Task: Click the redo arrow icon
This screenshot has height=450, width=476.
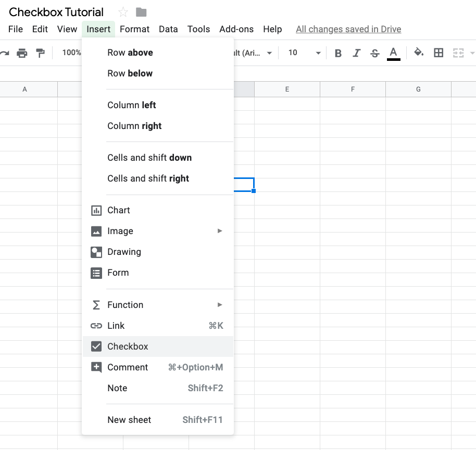Action: (5, 53)
